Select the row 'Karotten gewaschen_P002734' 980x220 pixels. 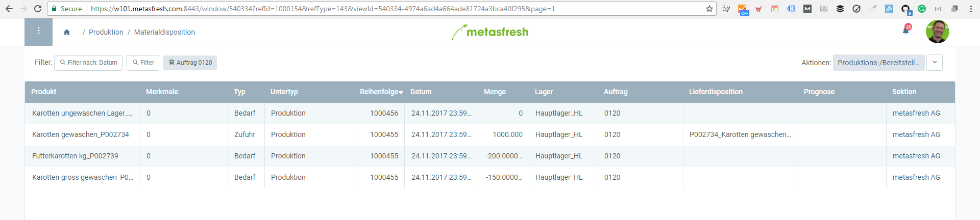(490, 134)
